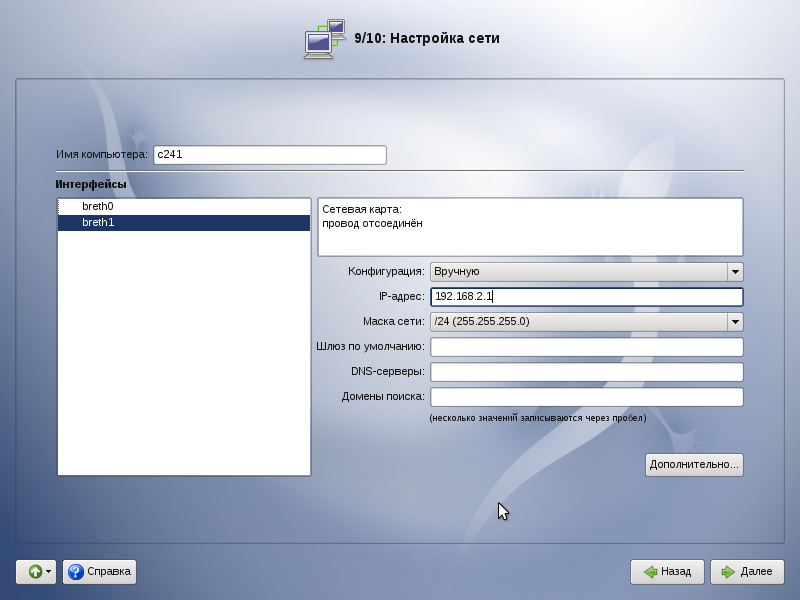Select the breth1 interface in the list
The height and width of the screenshot is (600, 800).
98,222
